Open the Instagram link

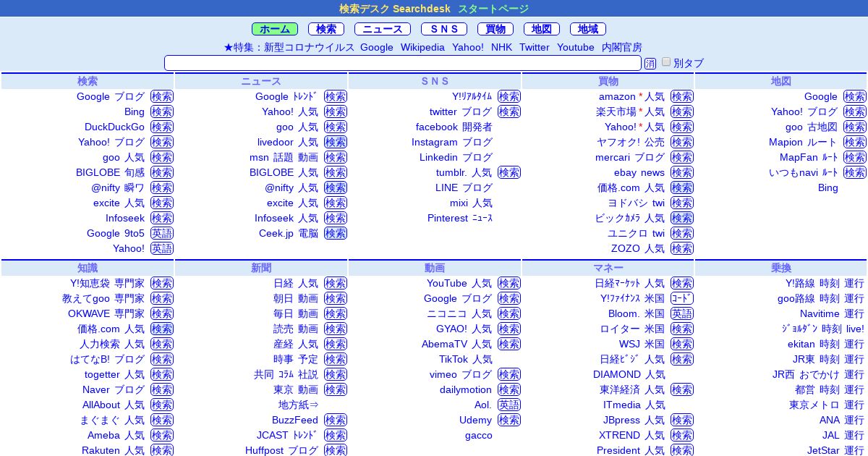click(x=435, y=142)
